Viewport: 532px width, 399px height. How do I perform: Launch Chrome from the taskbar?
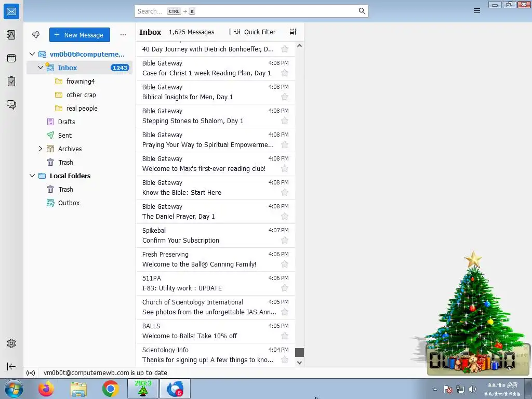[110, 389]
